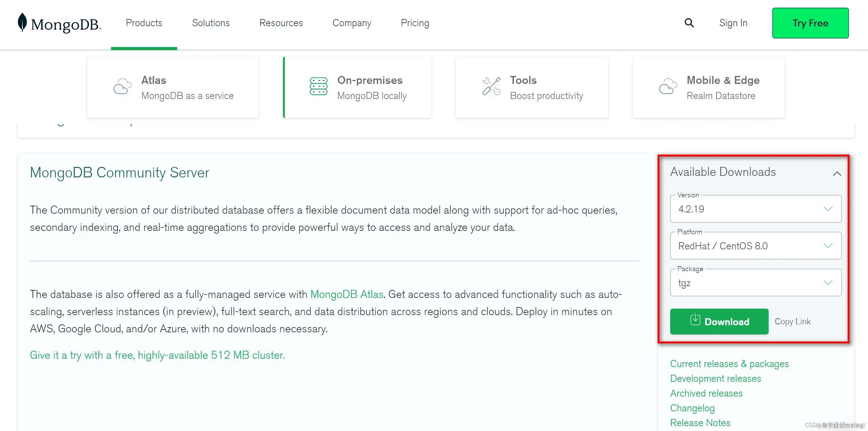Open the search magnifier icon
Screen dimensions: 868x431
(x=689, y=23)
